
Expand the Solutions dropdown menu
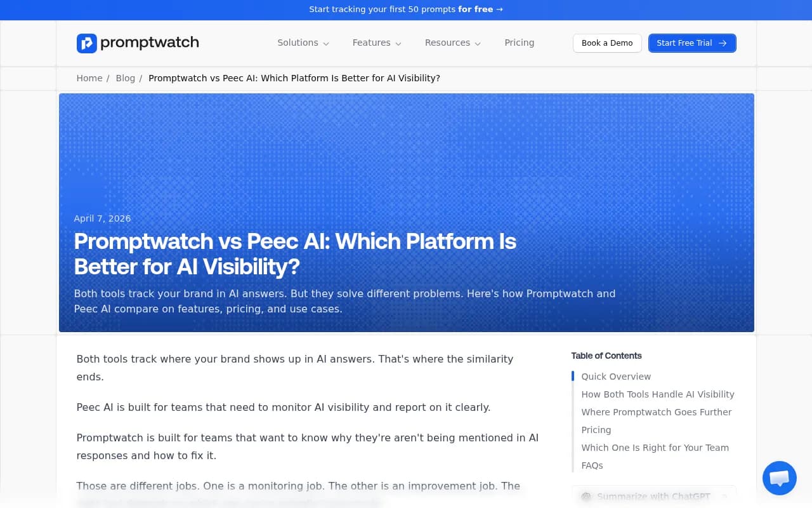(303, 43)
